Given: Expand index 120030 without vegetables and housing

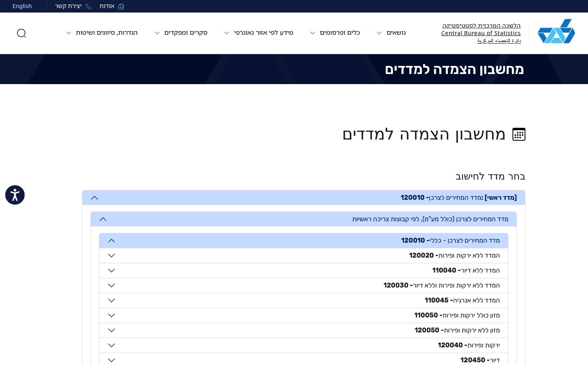Looking at the screenshot, I should coord(304,286).
